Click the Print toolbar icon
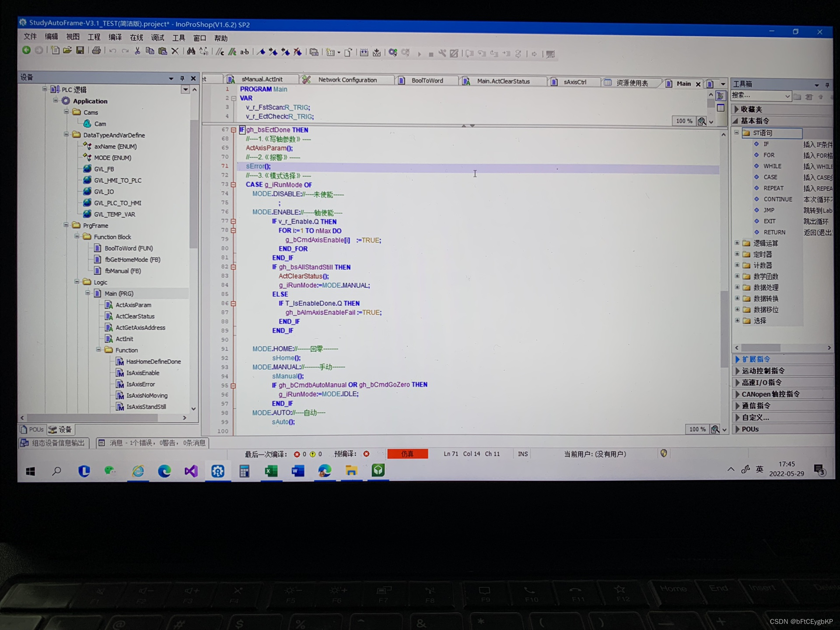This screenshot has height=630, width=840. 96,51
